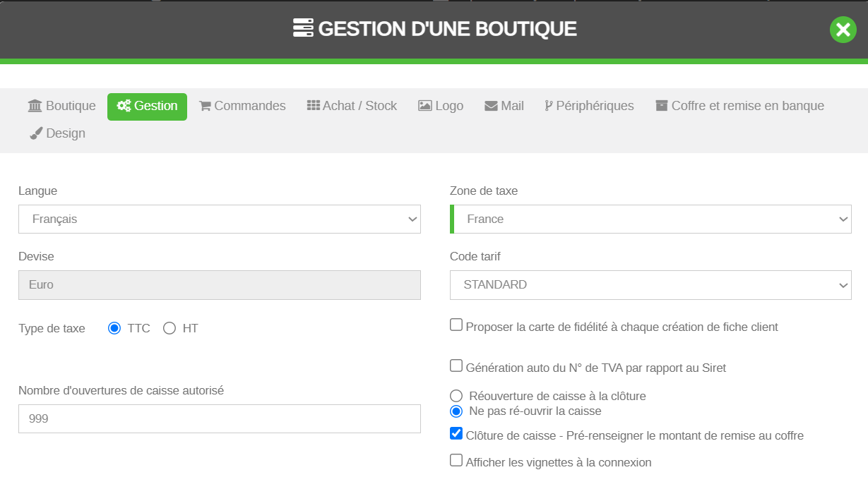The image size is (868, 489).
Task: Click the branch icon beside Périphériques
Action: 549,106
